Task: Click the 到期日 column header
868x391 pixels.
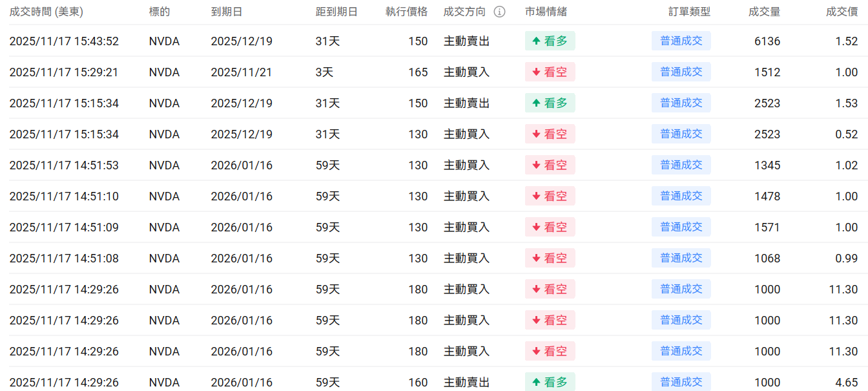Action: [x=225, y=12]
